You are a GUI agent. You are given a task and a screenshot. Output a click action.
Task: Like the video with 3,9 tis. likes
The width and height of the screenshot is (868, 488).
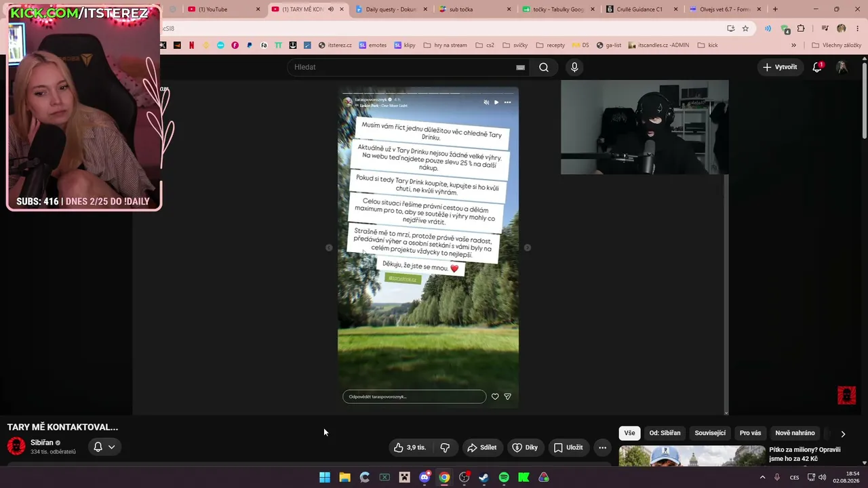410,447
